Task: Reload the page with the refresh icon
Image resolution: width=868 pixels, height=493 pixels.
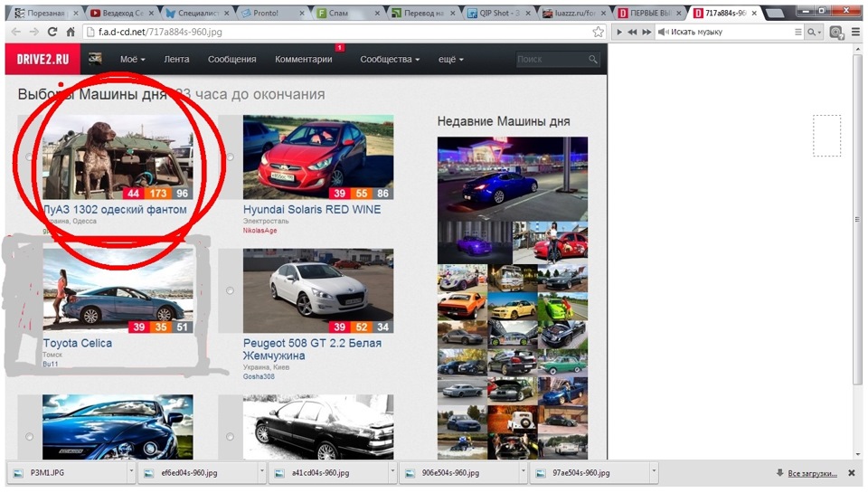Action: 52,33
